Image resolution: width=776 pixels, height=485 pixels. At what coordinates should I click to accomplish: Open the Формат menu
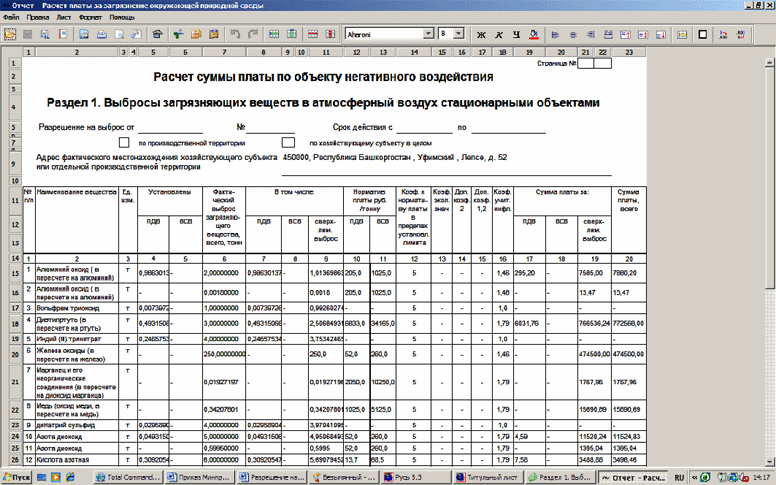click(x=90, y=17)
